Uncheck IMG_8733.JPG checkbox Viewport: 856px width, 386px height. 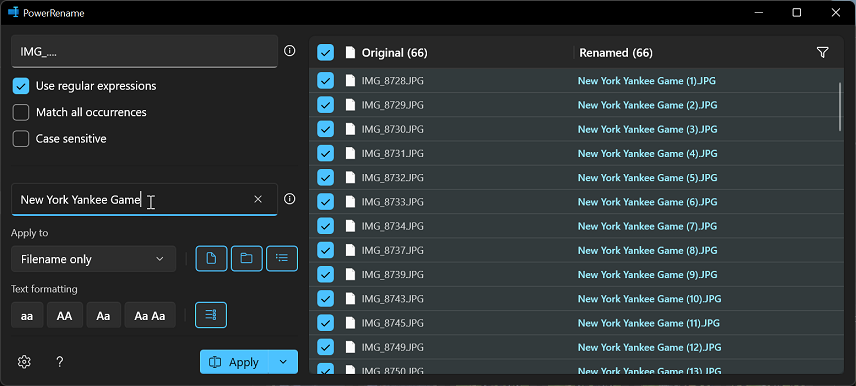325,202
